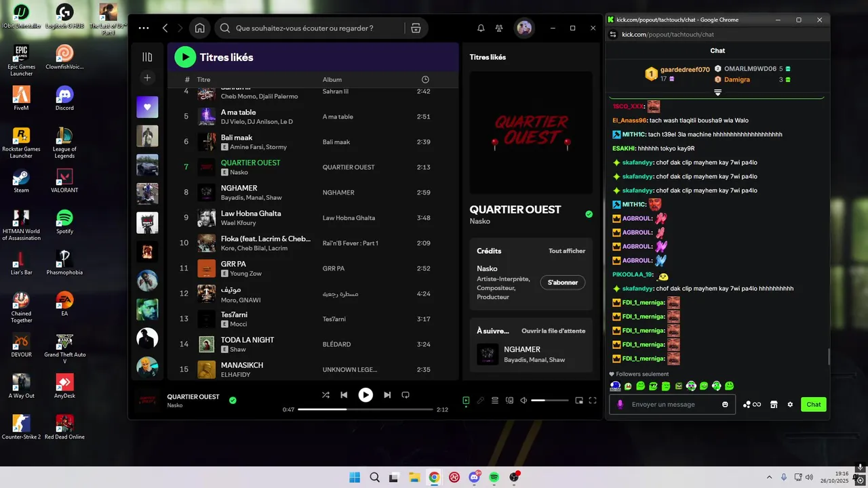Sort tracks by Album column header
Image resolution: width=868 pixels, height=488 pixels.
pyautogui.click(x=332, y=79)
